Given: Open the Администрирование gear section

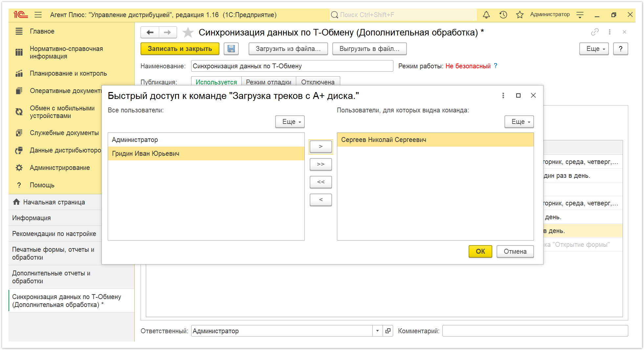Looking at the screenshot, I should (x=60, y=168).
